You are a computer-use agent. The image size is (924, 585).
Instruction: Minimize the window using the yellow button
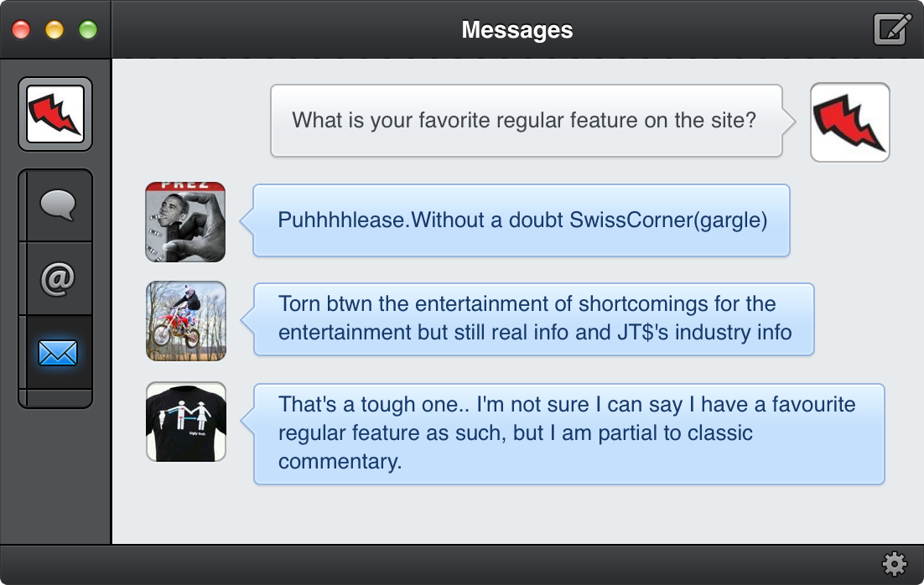pos(55,30)
